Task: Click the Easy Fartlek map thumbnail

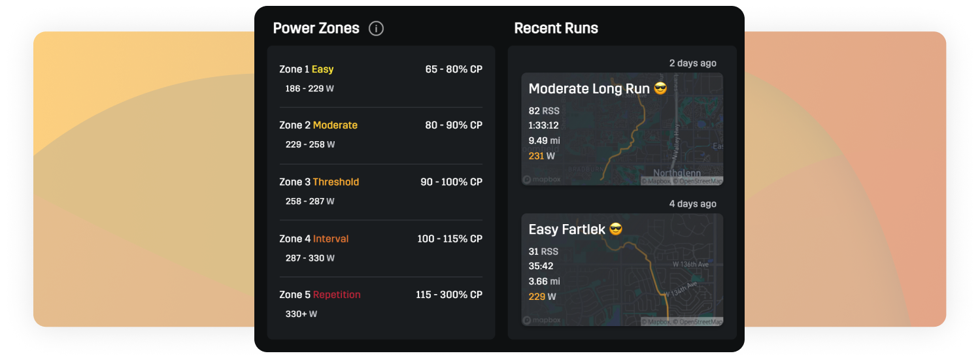Action: pos(622,270)
